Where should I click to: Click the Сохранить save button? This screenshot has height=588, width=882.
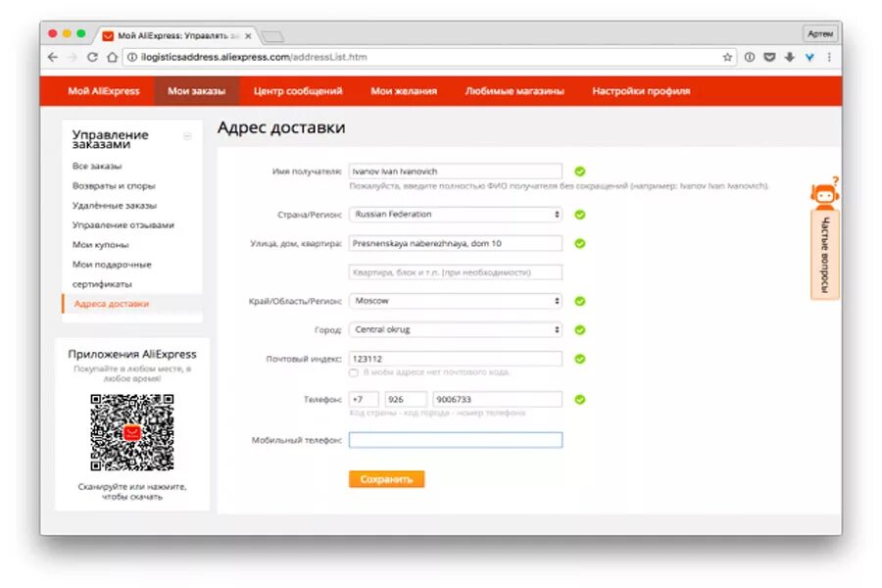pos(386,479)
